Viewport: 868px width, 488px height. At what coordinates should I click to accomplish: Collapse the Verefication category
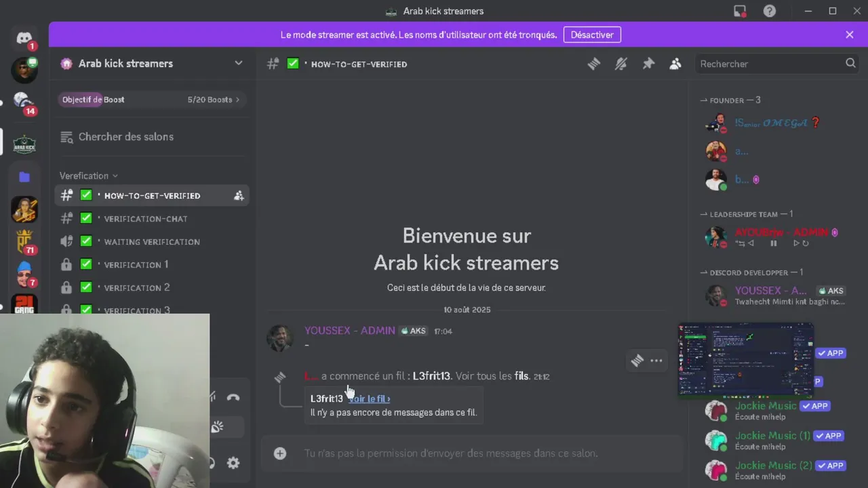88,176
